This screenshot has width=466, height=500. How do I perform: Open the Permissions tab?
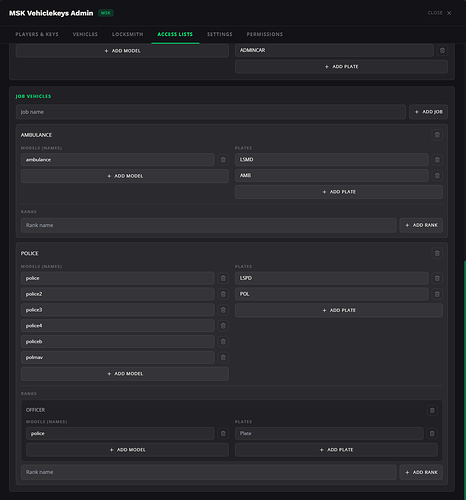[x=265, y=34]
